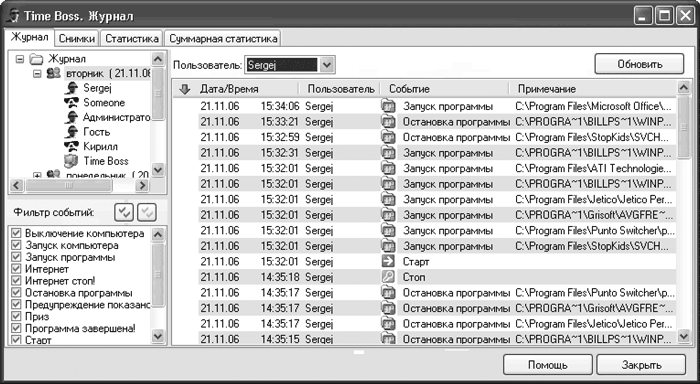Click program icon in 15:32:59 row
The width and height of the screenshot is (700, 384).
[x=388, y=137]
